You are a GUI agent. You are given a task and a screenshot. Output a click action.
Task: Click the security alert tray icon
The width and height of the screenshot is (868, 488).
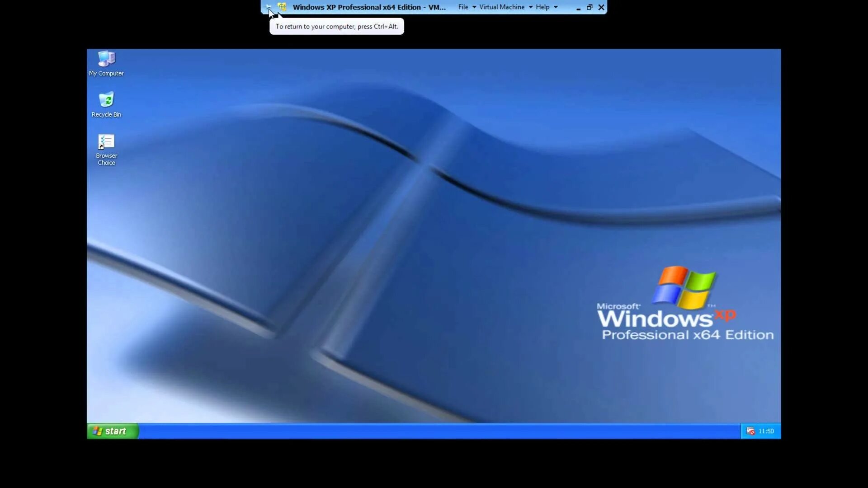pos(750,431)
